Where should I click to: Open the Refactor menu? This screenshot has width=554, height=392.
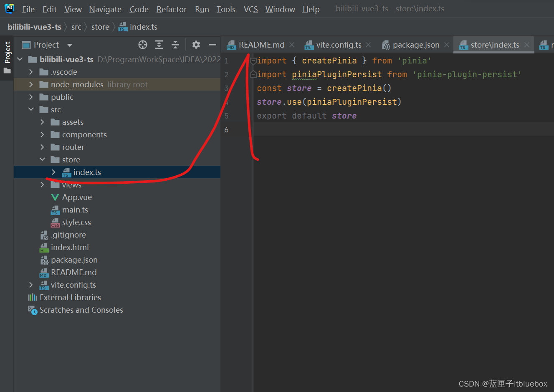click(x=171, y=9)
